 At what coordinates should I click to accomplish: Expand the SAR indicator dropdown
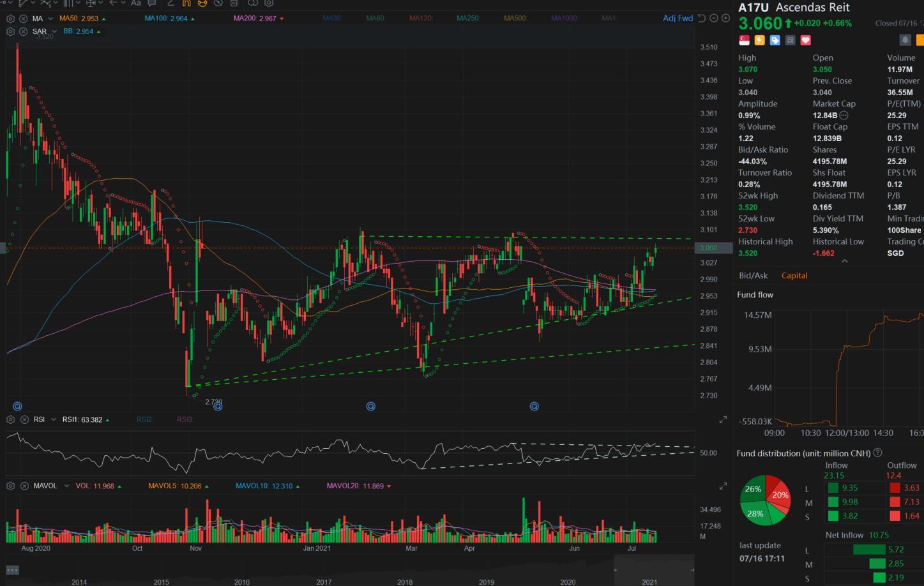click(x=54, y=31)
